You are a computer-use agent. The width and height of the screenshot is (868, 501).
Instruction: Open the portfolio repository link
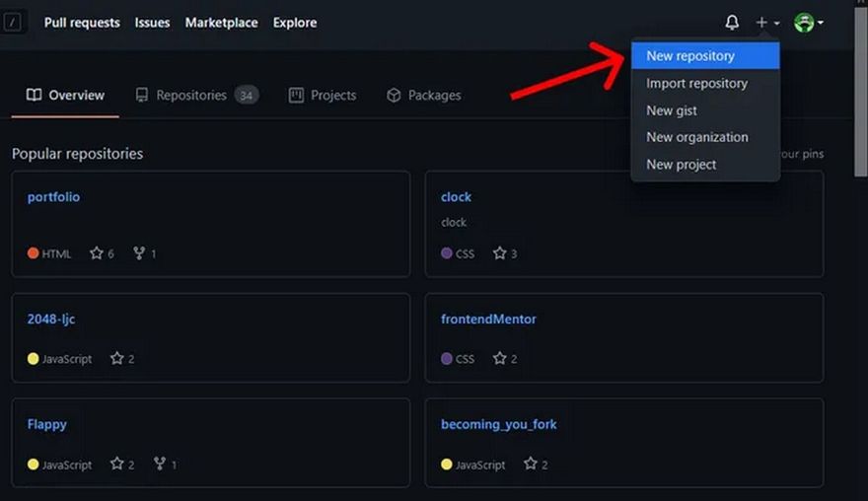[x=53, y=197]
